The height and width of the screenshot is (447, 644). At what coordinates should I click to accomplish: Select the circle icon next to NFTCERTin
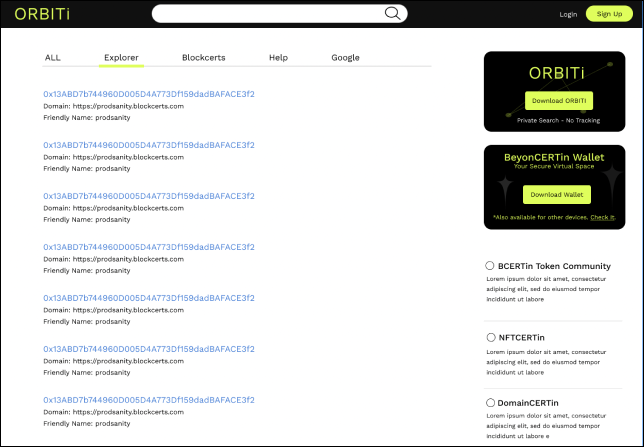point(490,338)
